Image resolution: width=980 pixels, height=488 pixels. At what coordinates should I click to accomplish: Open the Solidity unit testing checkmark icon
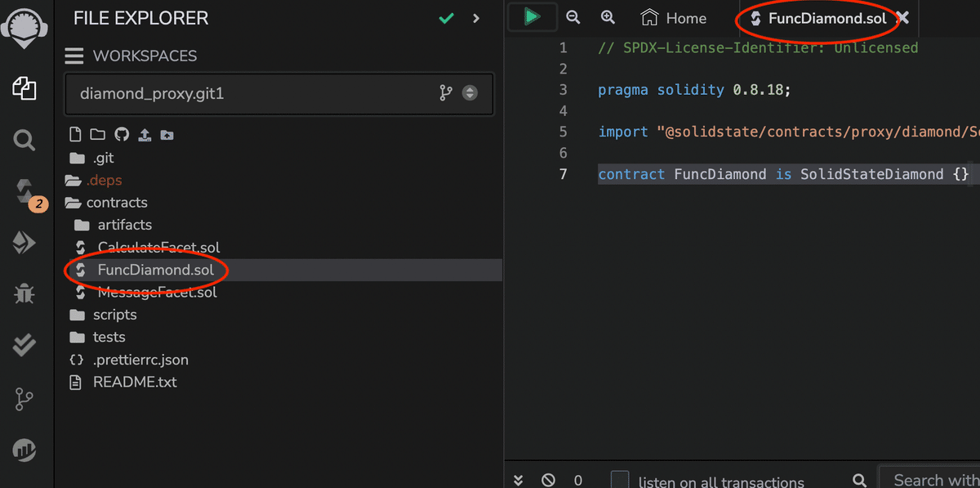click(24, 345)
